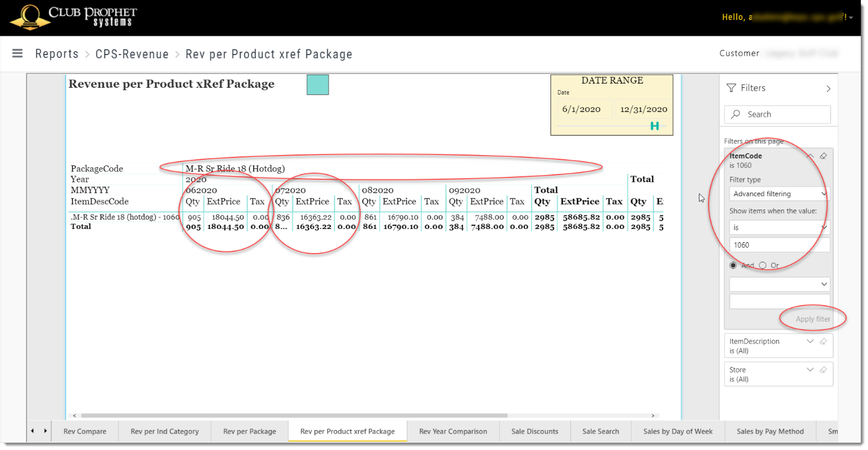868x450 pixels.
Task: Go to the Reports breadcrumb
Action: tap(57, 54)
